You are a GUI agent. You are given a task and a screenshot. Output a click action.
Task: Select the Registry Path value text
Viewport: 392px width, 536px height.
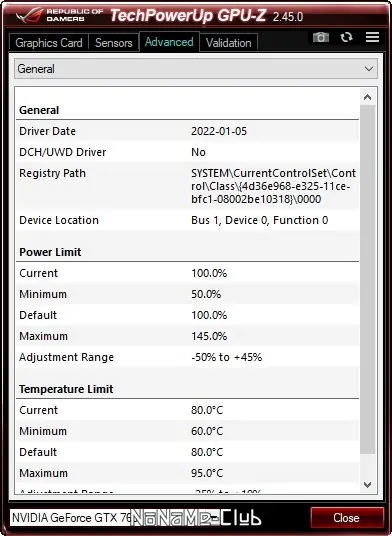pyautogui.click(x=273, y=186)
